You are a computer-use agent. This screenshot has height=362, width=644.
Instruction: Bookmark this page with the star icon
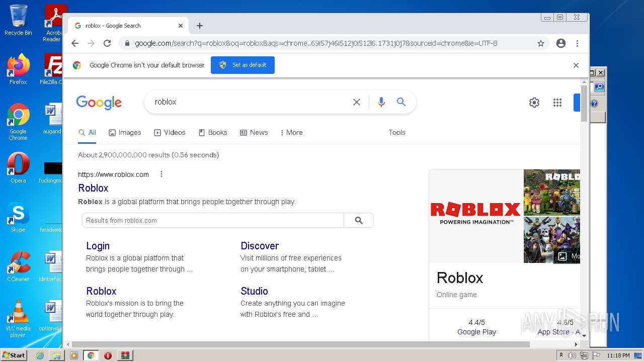(541, 43)
